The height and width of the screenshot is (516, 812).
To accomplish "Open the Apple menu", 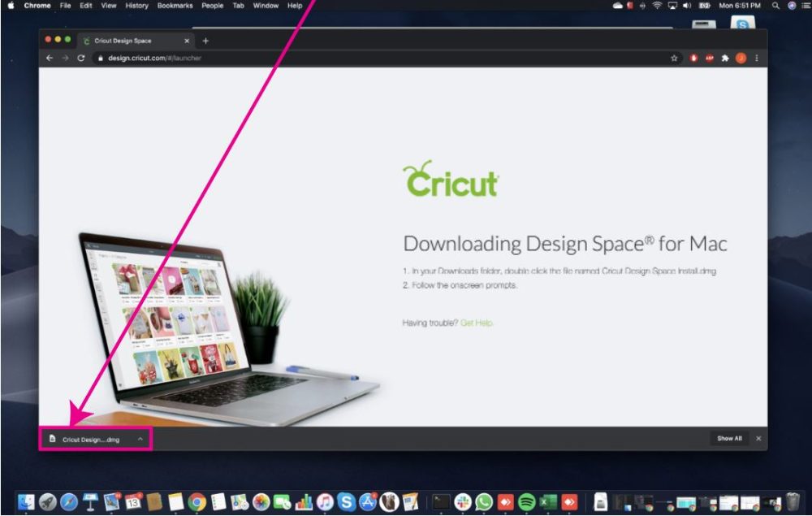I will [x=11, y=6].
